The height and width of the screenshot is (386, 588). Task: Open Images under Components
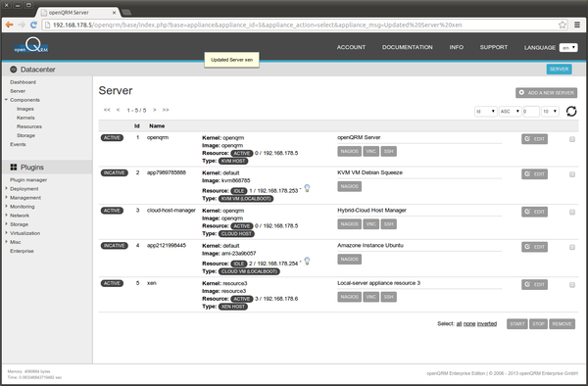click(25, 109)
